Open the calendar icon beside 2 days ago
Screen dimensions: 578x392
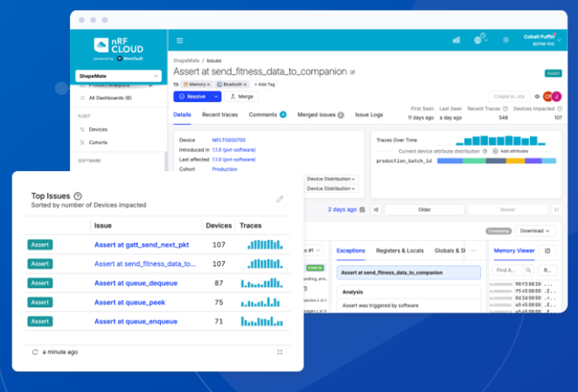pyautogui.click(x=361, y=210)
